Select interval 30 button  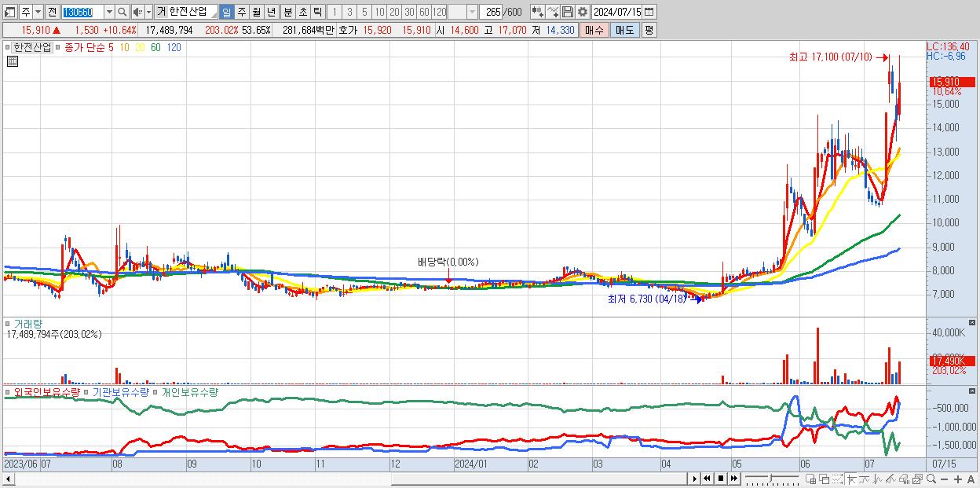coord(409,12)
